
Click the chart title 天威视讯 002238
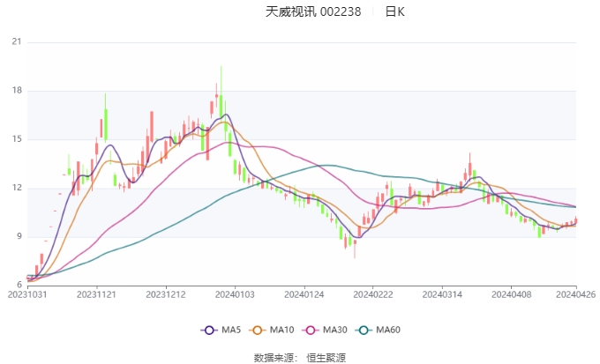pyautogui.click(x=313, y=11)
